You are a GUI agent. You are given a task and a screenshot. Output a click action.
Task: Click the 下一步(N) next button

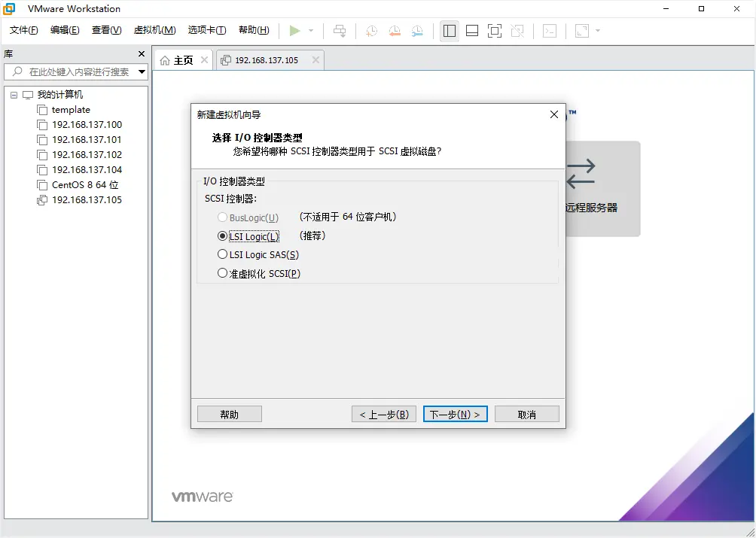[x=455, y=414]
